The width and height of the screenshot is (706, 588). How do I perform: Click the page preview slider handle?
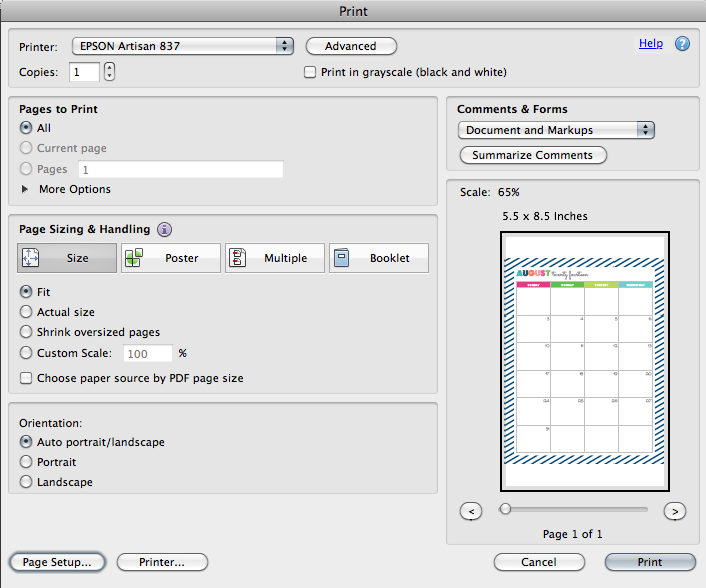pyautogui.click(x=506, y=509)
